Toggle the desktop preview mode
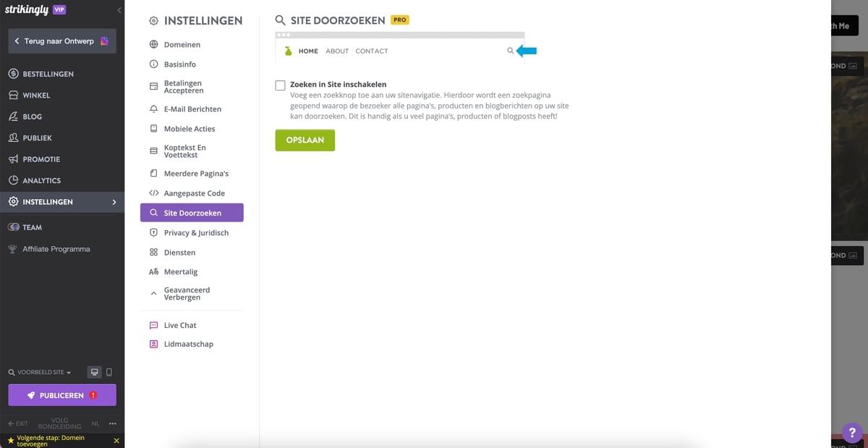 click(x=94, y=371)
